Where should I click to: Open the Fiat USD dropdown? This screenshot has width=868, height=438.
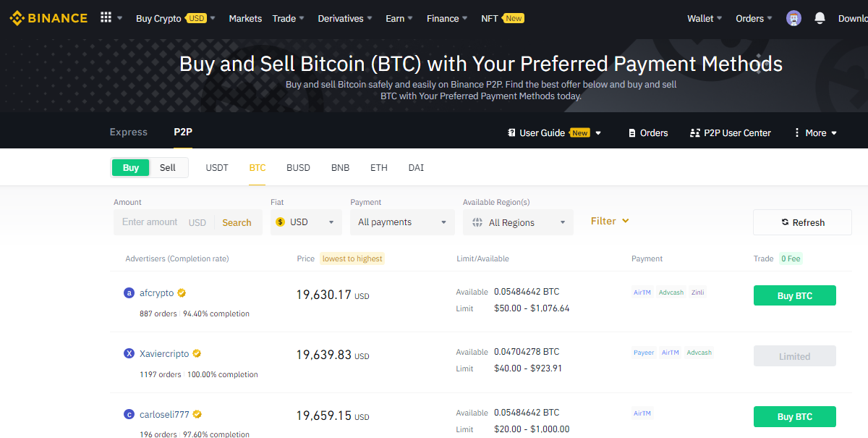pos(306,222)
